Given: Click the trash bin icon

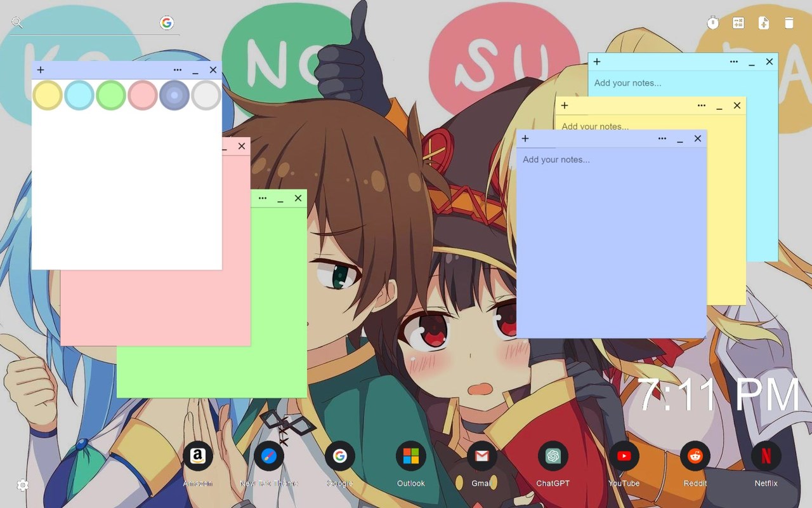Looking at the screenshot, I should pyautogui.click(x=789, y=23).
